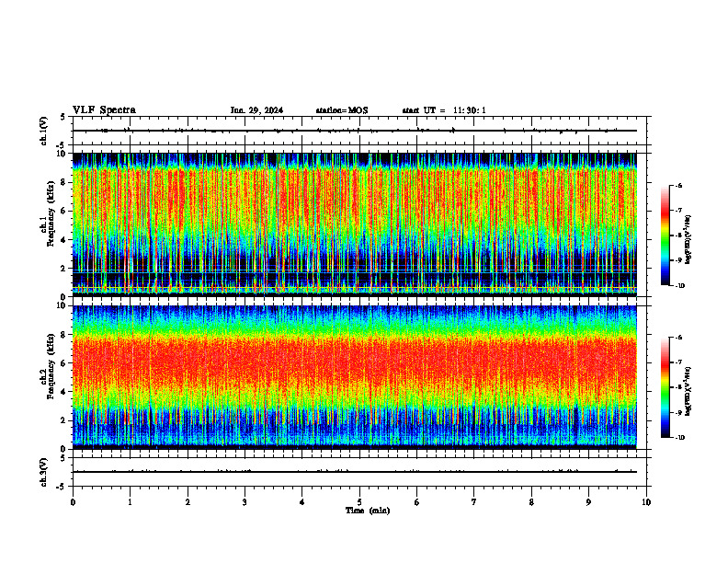
Task: Click the "-10" label on ch.1 colorbar
Action: point(678,286)
